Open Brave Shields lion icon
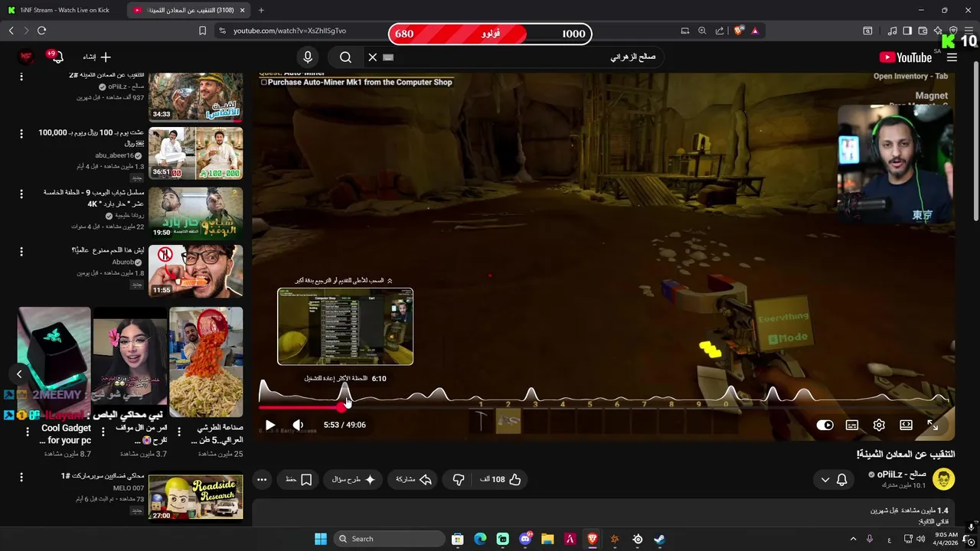The width and height of the screenshot is (980, 551). 739,31
